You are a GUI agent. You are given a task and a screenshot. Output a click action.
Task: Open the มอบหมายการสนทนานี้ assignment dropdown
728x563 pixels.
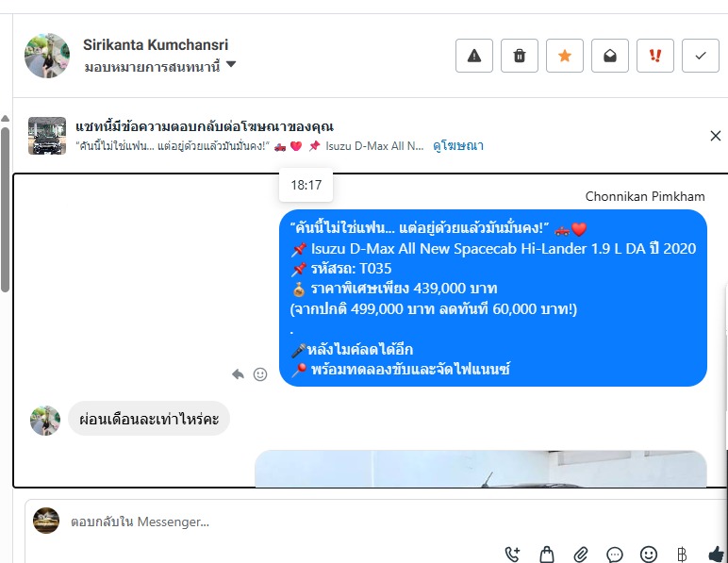159,66
